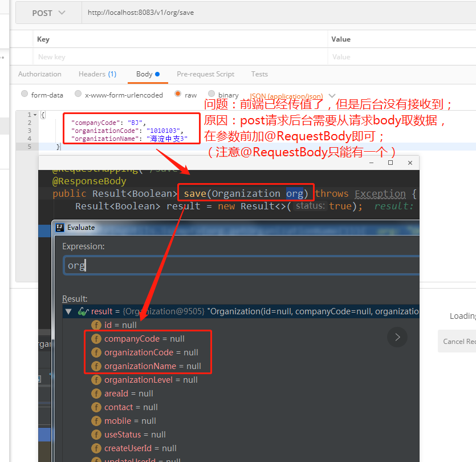Click the field icon next to useStatus

click(96, 435)
